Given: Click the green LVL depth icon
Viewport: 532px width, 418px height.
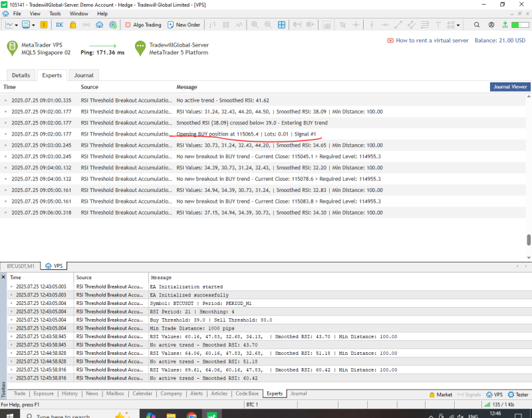Looking at the screenshot, I should click(505, 25).
